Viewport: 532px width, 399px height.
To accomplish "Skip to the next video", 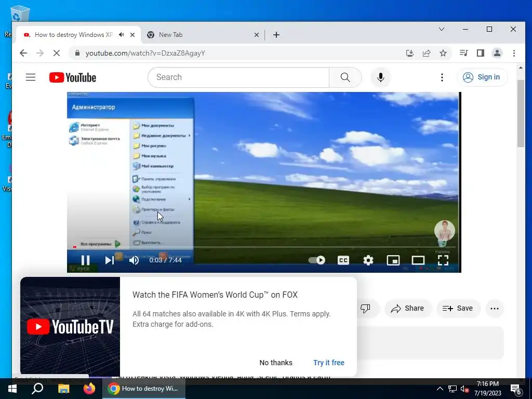I will (109, 260).
